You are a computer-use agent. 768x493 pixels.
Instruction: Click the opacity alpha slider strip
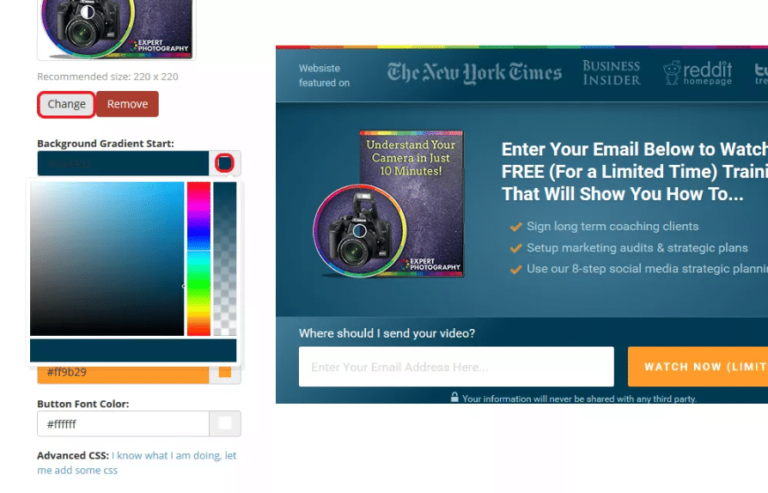coord(225,258)
